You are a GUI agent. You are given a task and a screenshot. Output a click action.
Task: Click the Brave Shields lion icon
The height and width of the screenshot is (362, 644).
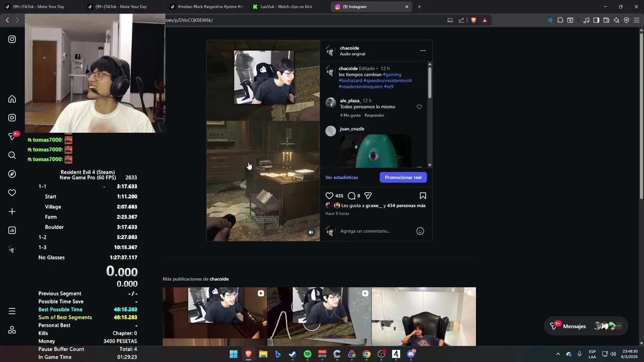(x=473, y=20)
